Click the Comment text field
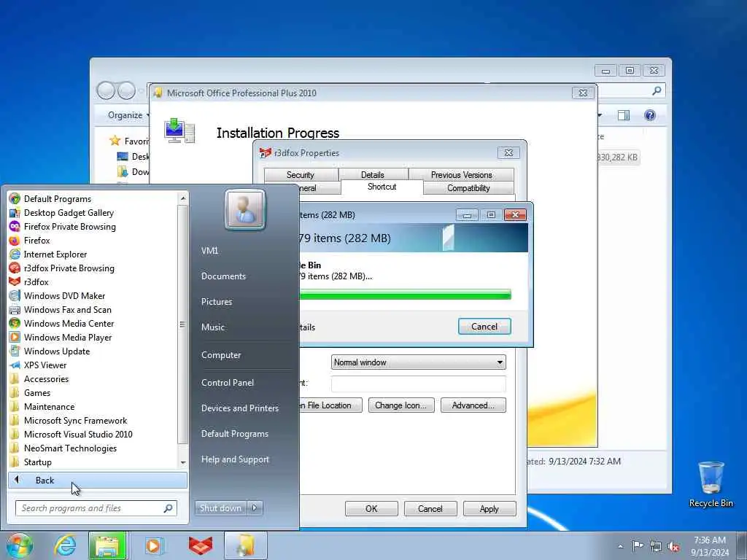The height and width of the screenshot is (560, 747). 418,384
